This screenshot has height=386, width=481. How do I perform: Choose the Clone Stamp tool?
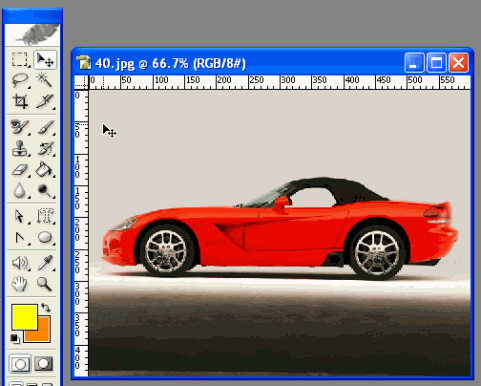coord(20,148)
